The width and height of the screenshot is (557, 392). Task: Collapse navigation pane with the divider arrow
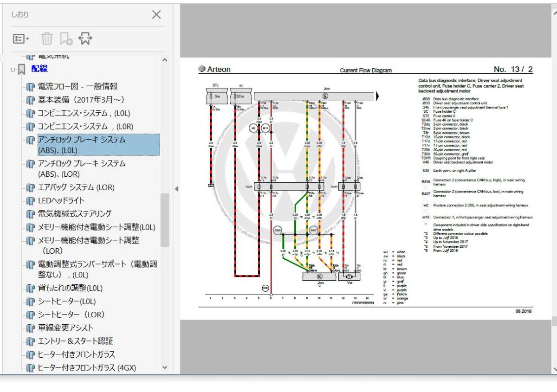[x=176, y=189]
